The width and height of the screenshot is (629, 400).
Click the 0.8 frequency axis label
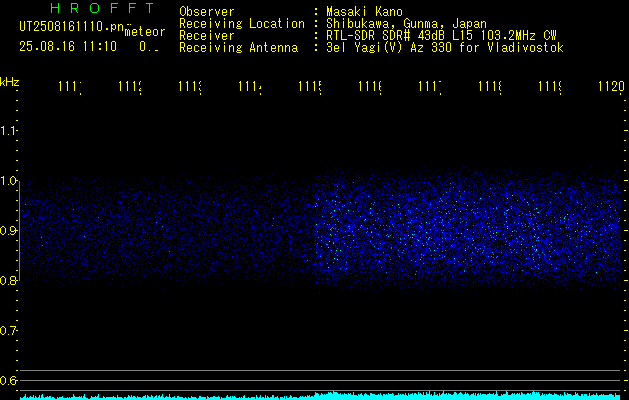(9, 280)
